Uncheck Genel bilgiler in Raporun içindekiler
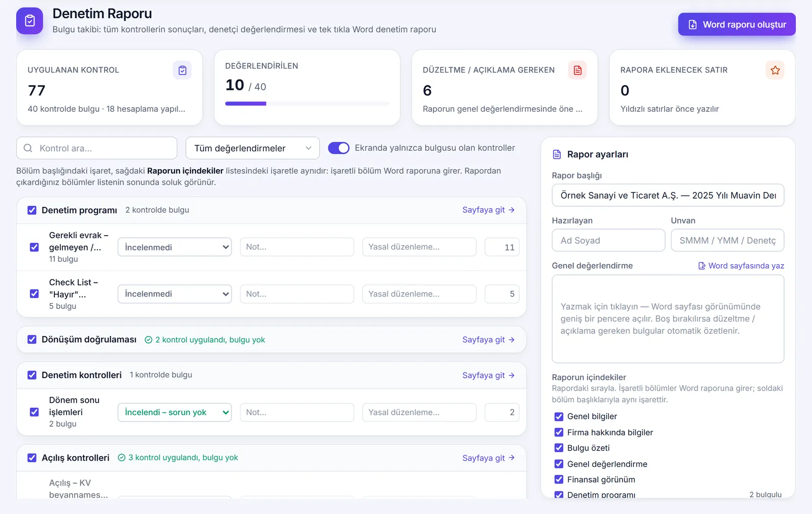 click(x=559, y=416)
